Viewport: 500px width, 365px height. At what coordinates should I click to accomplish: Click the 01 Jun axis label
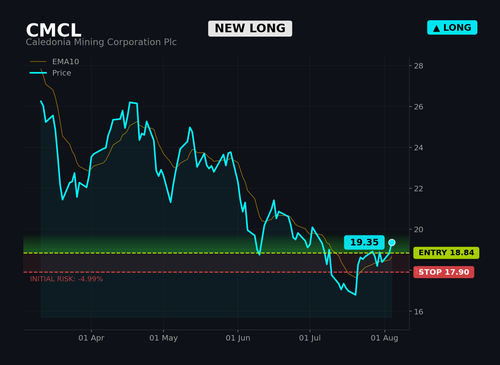[x=238, y=338]
